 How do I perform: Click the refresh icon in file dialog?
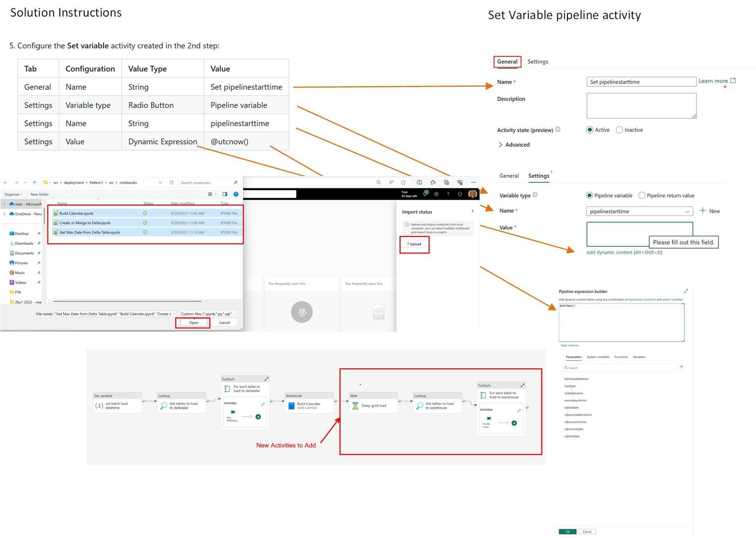point(171,183)
